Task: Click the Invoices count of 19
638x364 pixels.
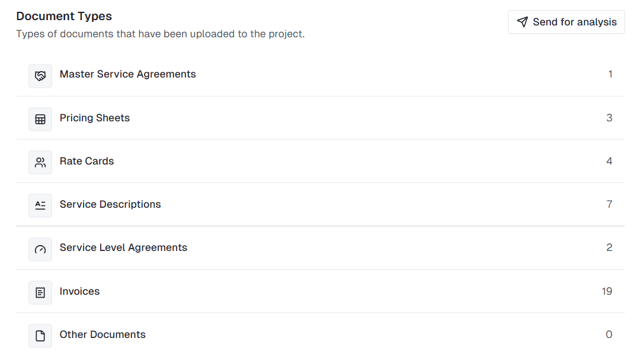Action: coord(607,291)
